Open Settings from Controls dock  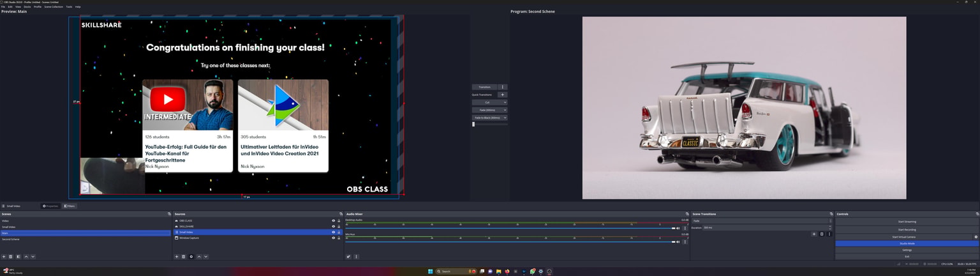pos(907,250)
